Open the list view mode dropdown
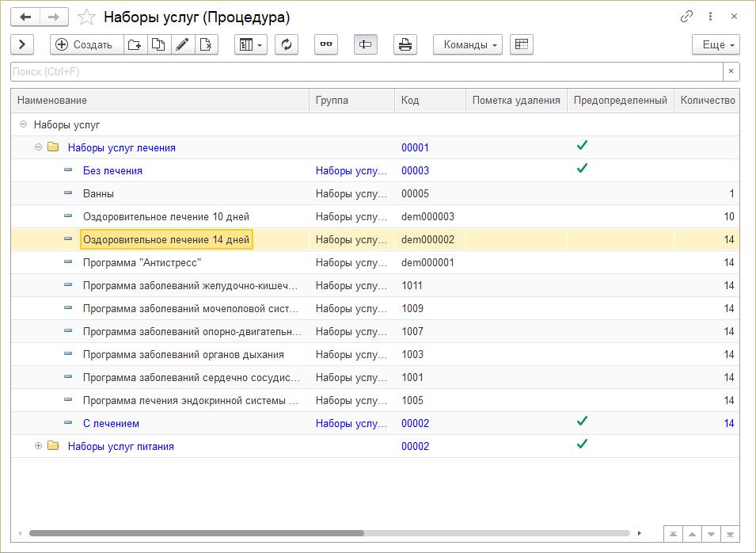The height and width of the screenshot is (553, 756). (252, 45)
